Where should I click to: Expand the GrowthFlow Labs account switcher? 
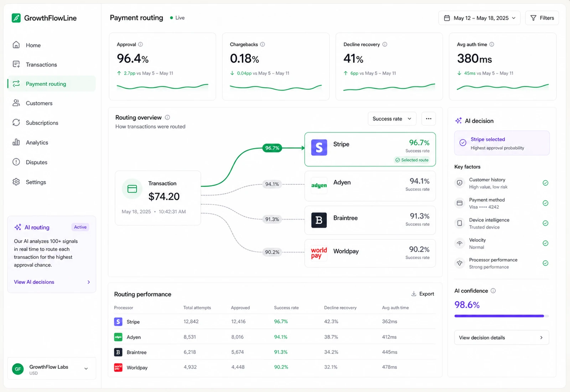[52, 369]
